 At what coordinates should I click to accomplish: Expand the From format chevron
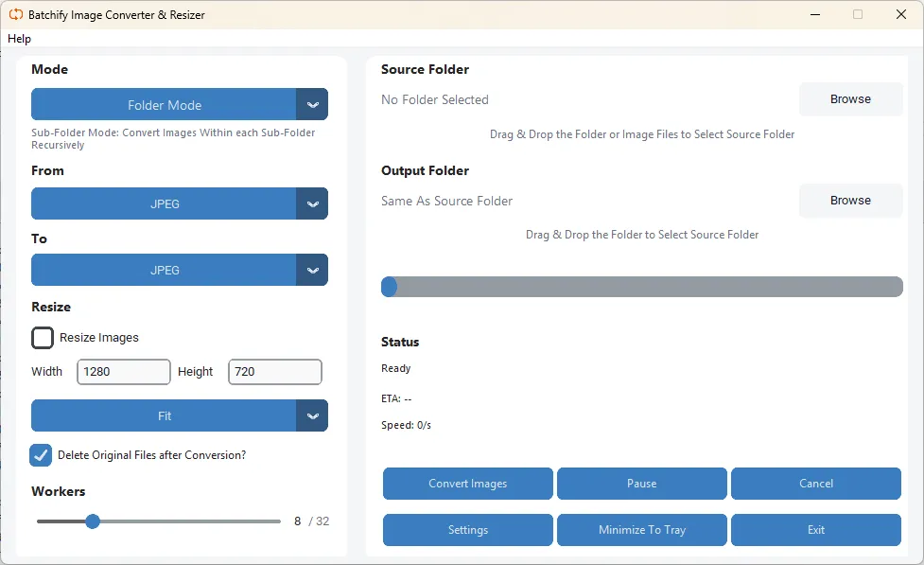[x=313, y=203]
